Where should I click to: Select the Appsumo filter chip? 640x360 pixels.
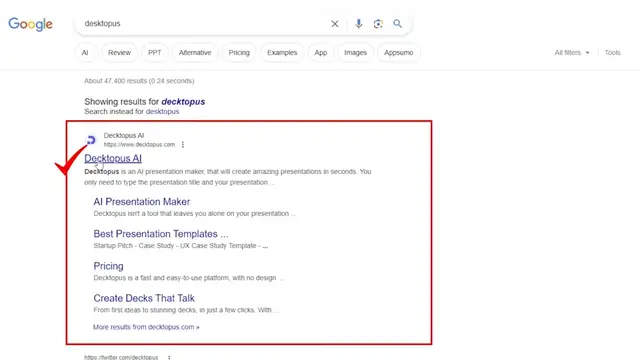(x=399, y=53)
